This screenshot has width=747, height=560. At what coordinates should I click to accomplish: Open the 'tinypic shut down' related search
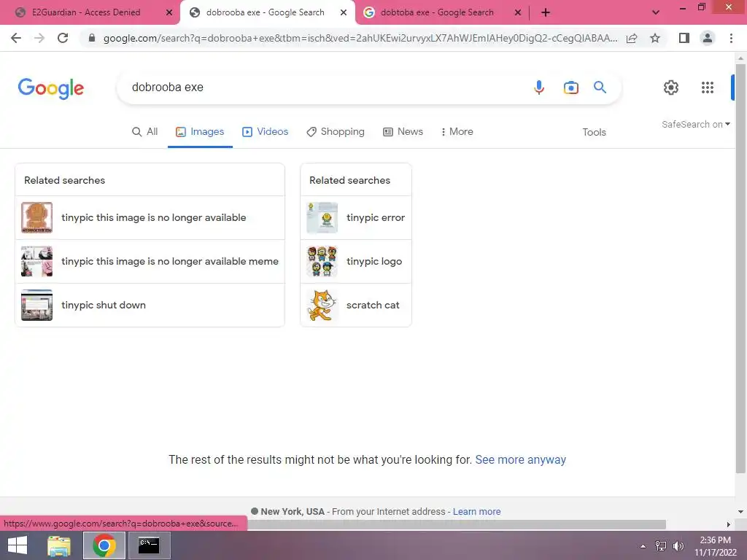click(x=150, y=306)
